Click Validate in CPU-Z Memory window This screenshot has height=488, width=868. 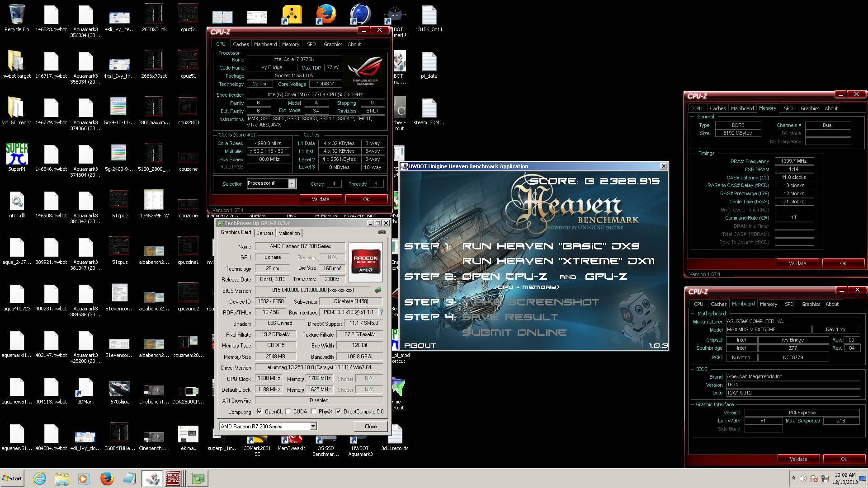click(797, 263)
